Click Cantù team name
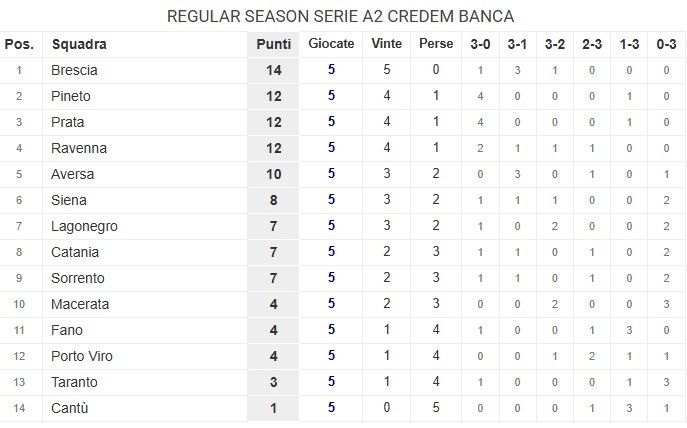This screenshot has height=428, width=687. point(70,408)
